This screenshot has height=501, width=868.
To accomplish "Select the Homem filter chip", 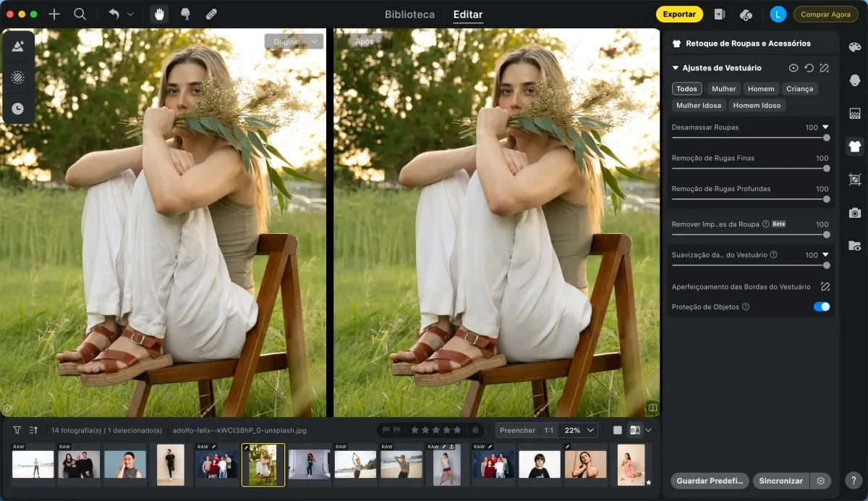I will point(761,89).
